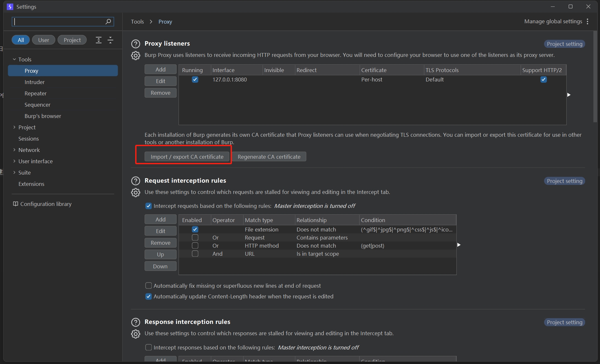Image resolution: width=600 pixels, height=364 pixels.
Task: Expand the User interface tree node
Action: click(14, 161)
